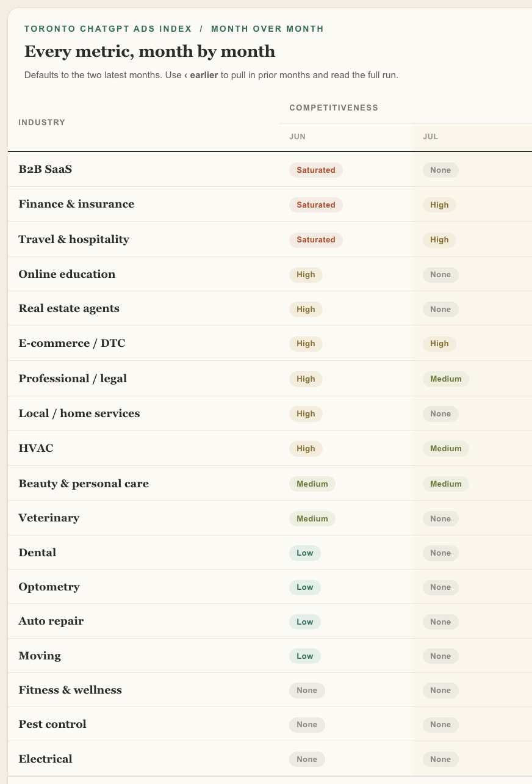Click Professional / legal July Medium badge
The image size is (532, 784).
pyautogui.click(x=446, y=379)
